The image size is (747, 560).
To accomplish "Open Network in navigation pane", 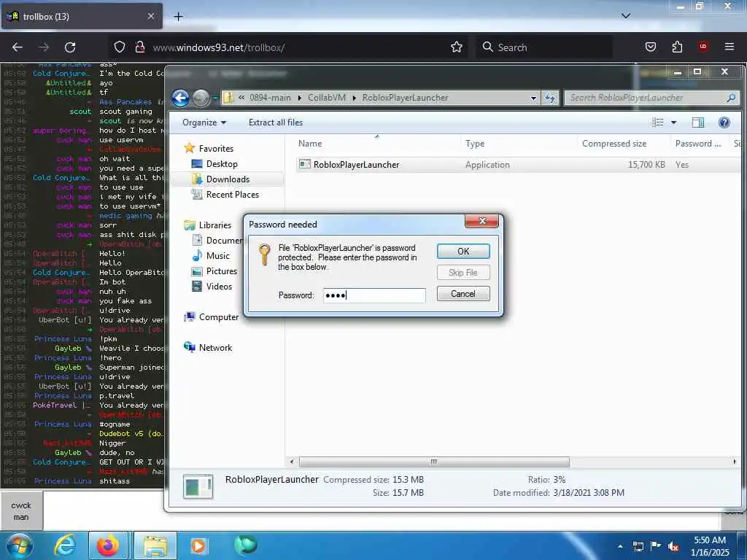I will (215, 348).
